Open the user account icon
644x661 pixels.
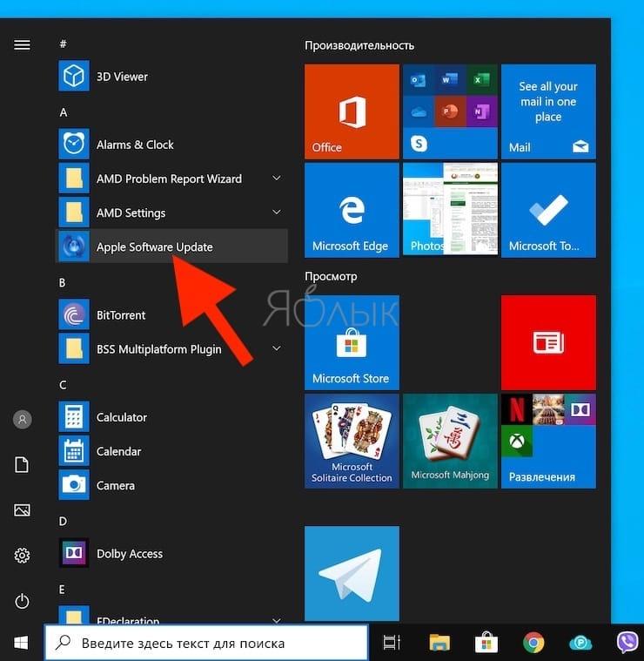tap(23, 420)
